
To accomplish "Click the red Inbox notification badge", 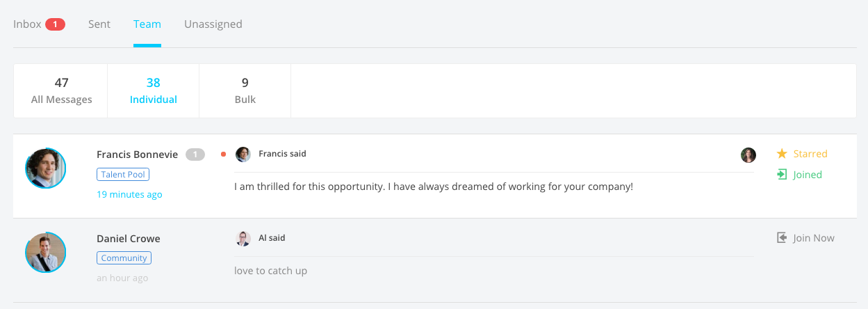I will [56, 24].
